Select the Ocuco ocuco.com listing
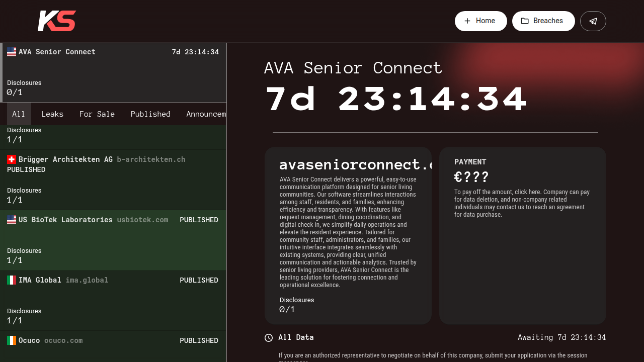 pos(113,346)
